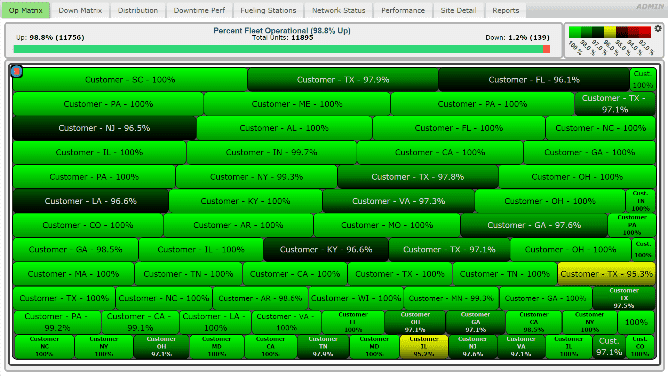Open the Reports tab
668x376 pixels.
click(506, 10)
